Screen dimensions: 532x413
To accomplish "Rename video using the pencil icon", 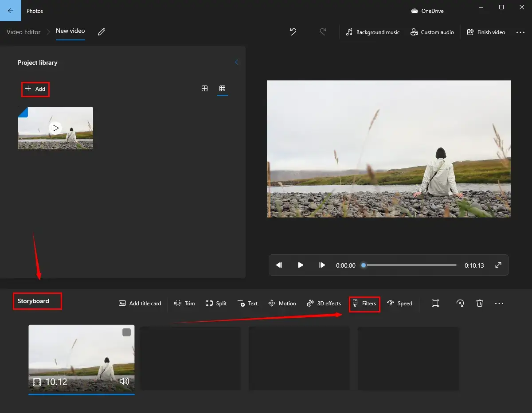I will click(102, 32).
